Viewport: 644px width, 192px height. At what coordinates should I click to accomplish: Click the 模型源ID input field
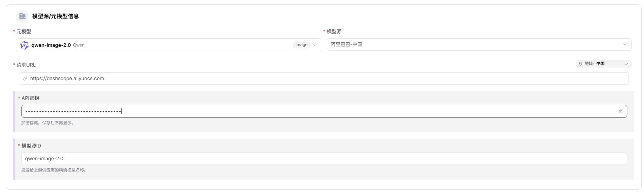tap(324, 159)
